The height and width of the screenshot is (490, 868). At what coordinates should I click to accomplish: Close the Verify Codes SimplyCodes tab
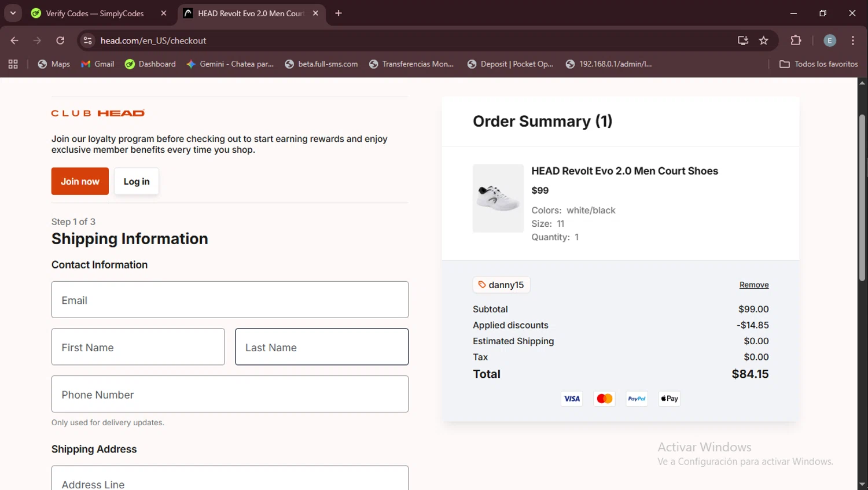pos(164,13)
